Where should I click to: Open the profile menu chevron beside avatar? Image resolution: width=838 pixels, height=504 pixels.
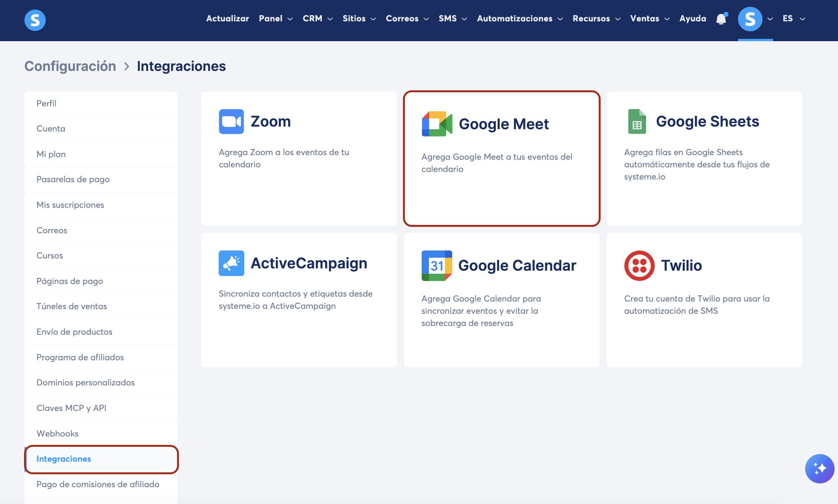coord(770,19)
